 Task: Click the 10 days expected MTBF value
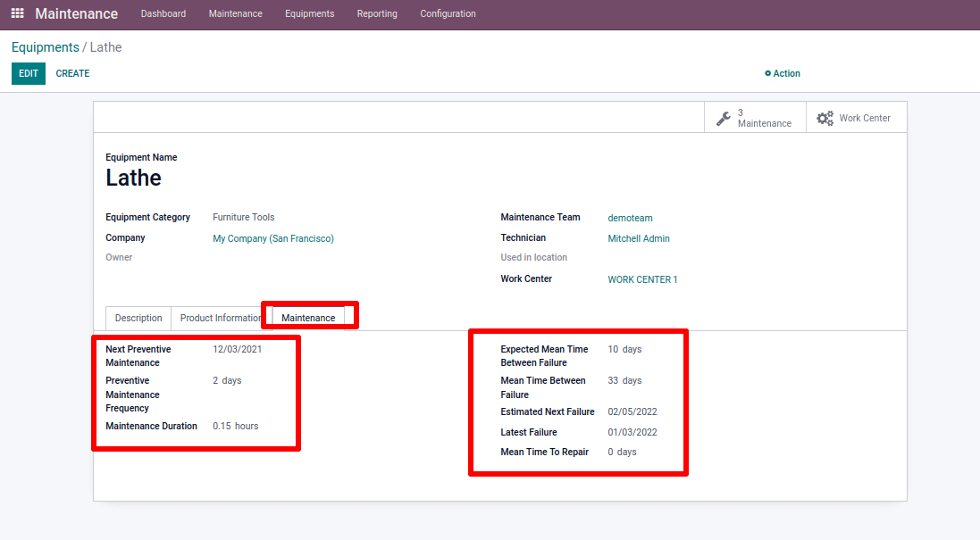pos(624,349)
